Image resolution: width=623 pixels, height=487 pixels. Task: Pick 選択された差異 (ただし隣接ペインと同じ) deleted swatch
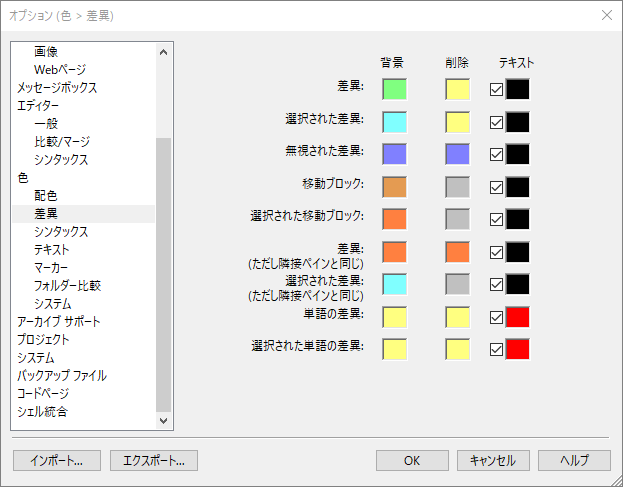coord(458,284)
